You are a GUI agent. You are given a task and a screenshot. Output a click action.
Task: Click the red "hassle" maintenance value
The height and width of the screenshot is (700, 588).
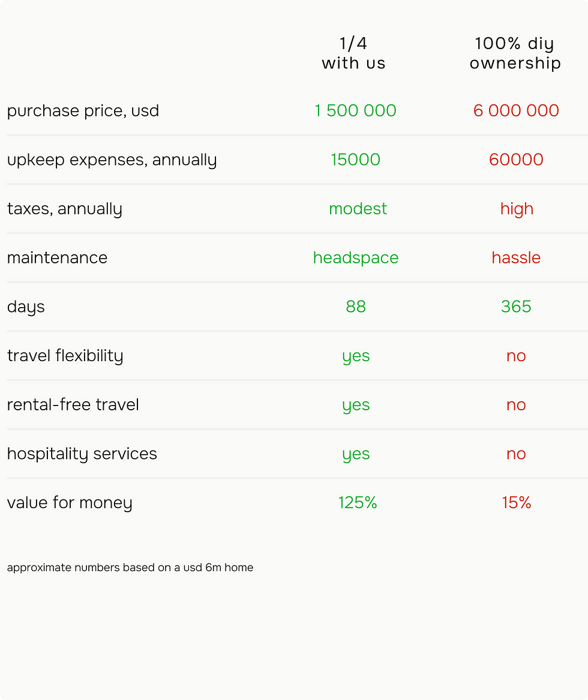tap(516, 258)
